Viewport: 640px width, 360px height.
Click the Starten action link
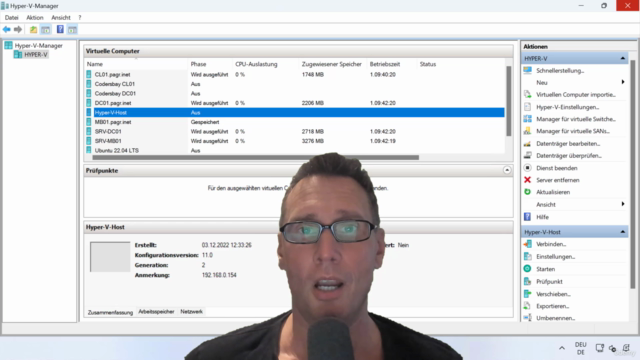[x=545, y=269]
